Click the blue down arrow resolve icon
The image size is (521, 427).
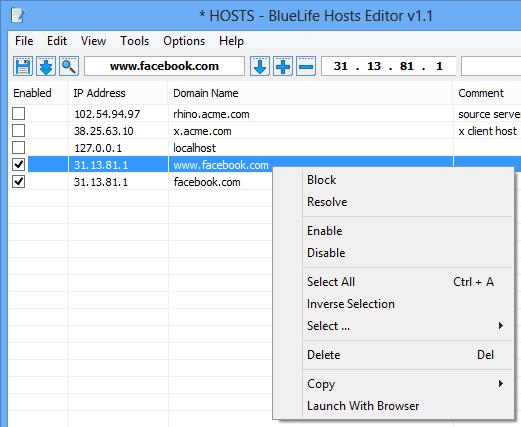point(260,66)
